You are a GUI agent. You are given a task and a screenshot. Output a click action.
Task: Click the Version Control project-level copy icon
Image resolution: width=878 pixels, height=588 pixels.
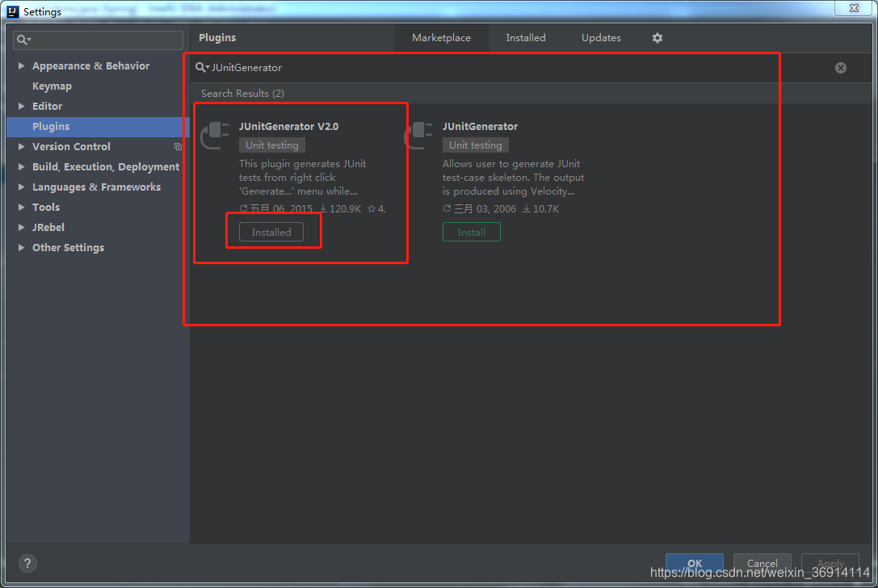178,147
